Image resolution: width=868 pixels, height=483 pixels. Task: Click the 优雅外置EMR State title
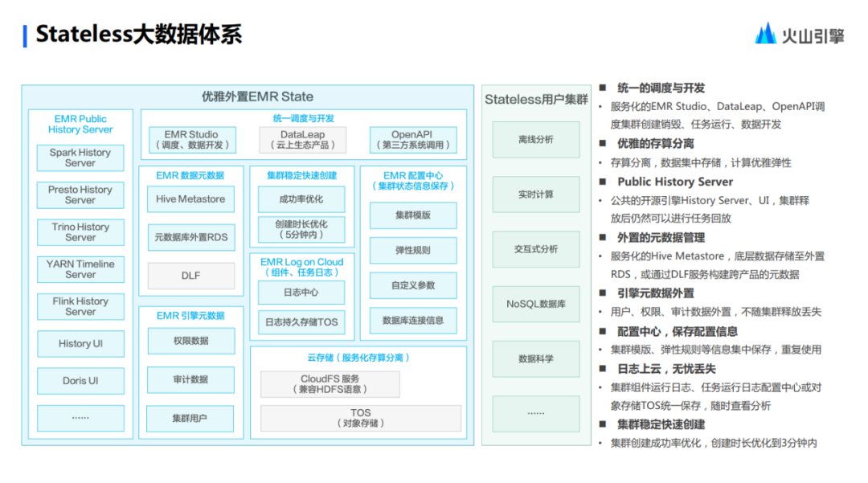(257, 96)
